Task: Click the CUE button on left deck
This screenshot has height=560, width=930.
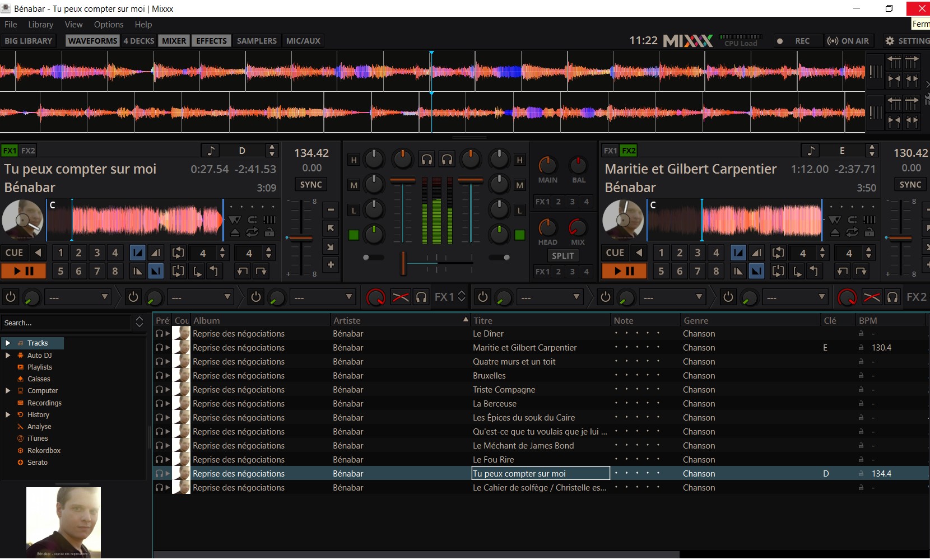Action: click(15, 253)
